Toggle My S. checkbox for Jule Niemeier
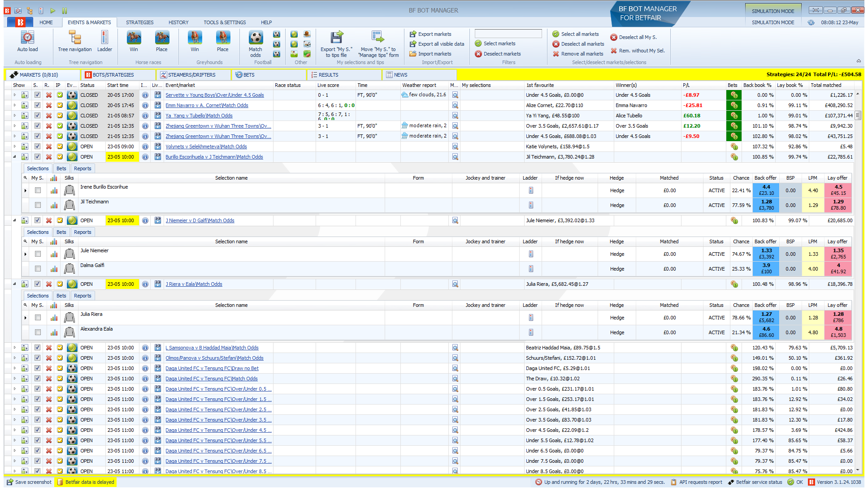Image resolution: width=868 pixels, height=491 pixels. (38, 254)
